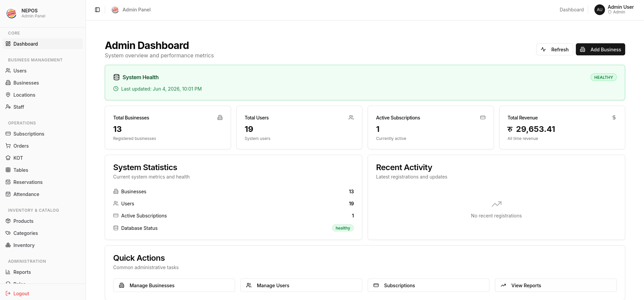Go to Businesses in the sidebar
Viewport: 644px width, 300px height.
pos(43,83)
